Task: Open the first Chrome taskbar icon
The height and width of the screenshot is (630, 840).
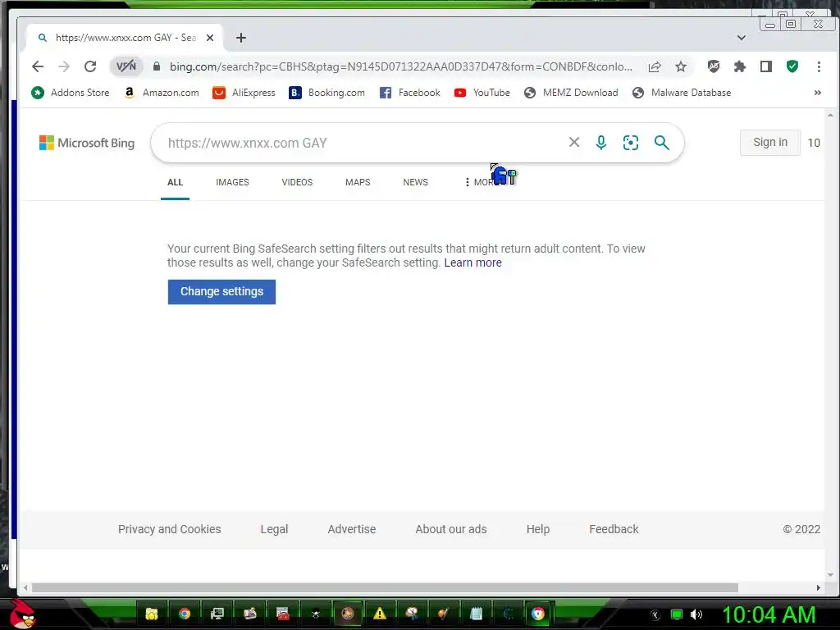Action: click(x=185, y=614)
